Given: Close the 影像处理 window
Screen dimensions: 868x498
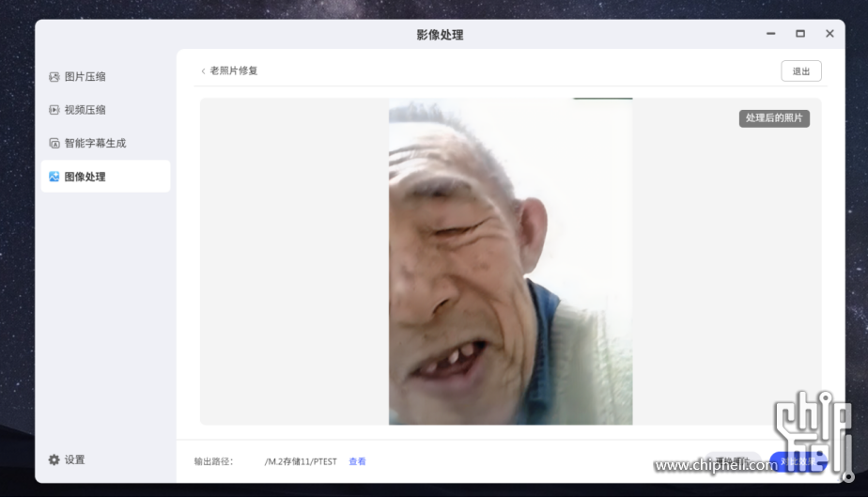Looking at the screenshot, I should (x=829, y=34).
